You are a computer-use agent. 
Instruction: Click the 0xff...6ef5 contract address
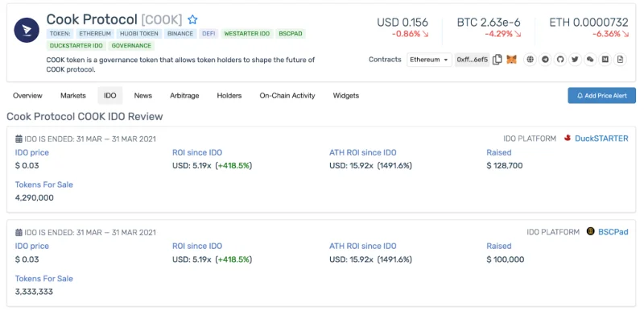point(473,60)
